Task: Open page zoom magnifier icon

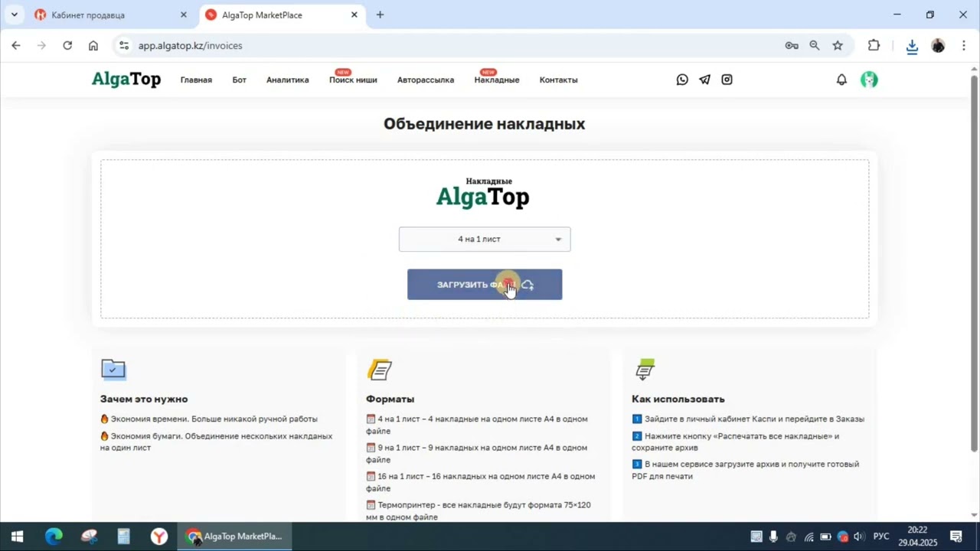Action: (815, 46)
